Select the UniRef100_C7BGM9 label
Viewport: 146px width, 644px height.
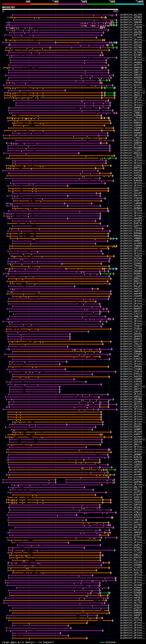(x=131, y=118)
